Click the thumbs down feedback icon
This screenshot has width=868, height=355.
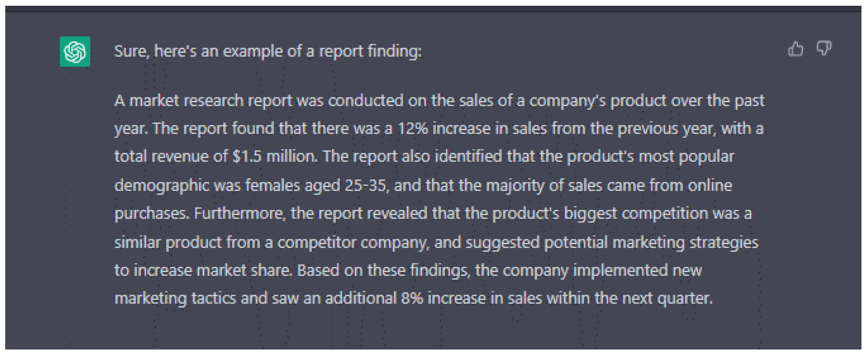pos(824,49)
